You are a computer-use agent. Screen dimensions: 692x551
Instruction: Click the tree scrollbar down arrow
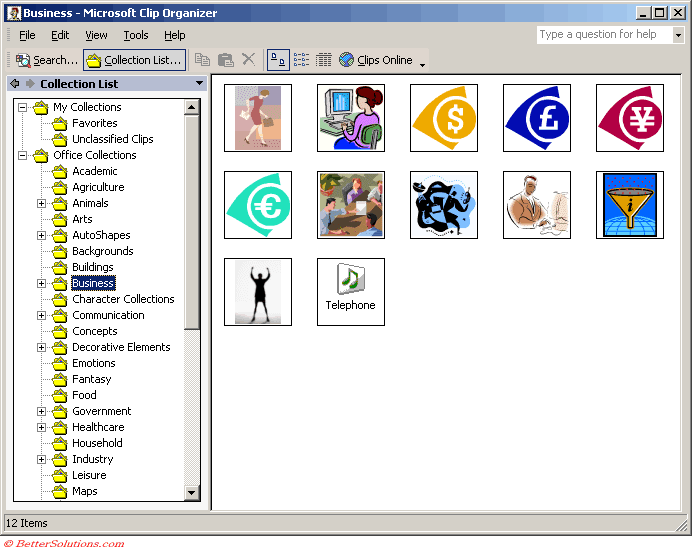click(x=192, y=493)
